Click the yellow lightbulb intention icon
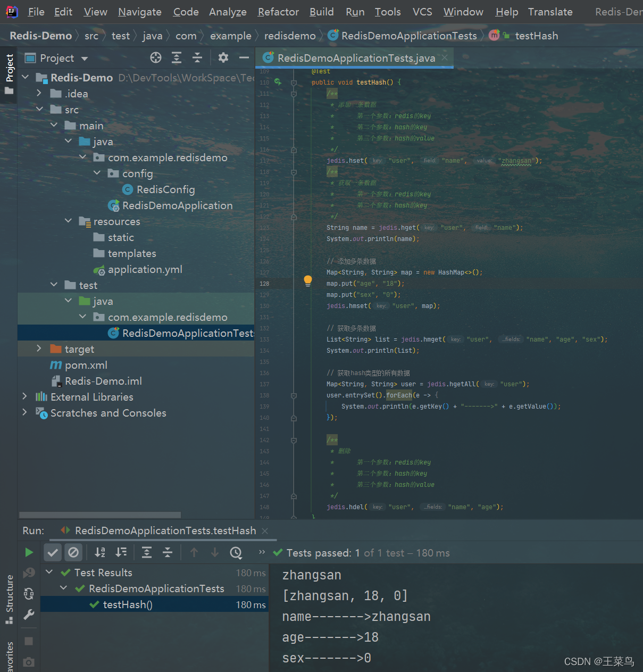This screenshot has width=643, height=672. click(x=307, y=281)
